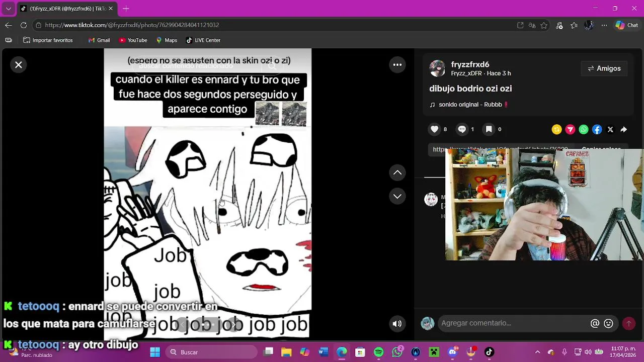The width and height of the screenshot is (644, 362).
Task: Add page to favorites star
Action: [544, 25]
